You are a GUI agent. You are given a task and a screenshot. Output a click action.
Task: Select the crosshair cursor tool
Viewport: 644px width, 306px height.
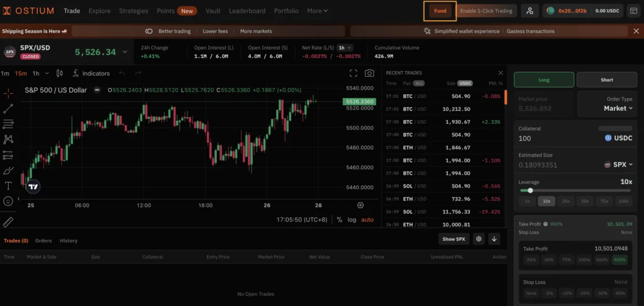point(8,93)
